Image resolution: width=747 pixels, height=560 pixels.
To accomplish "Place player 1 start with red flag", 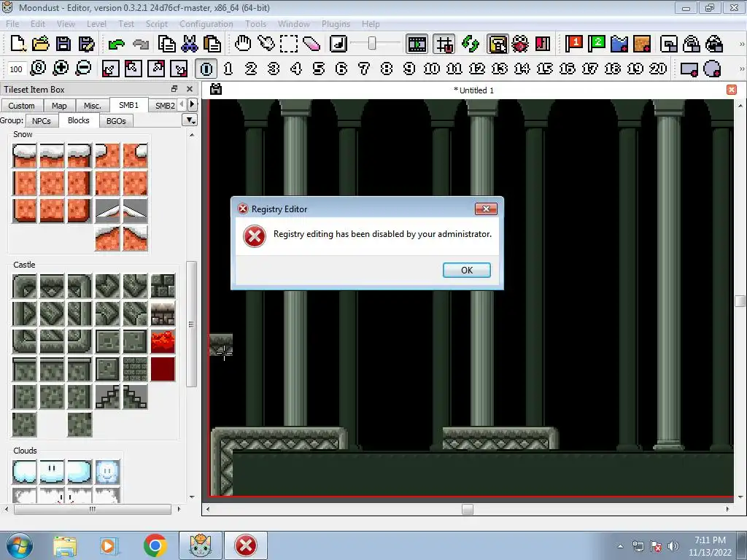I will pyautogui.click(x=573, y=44).
